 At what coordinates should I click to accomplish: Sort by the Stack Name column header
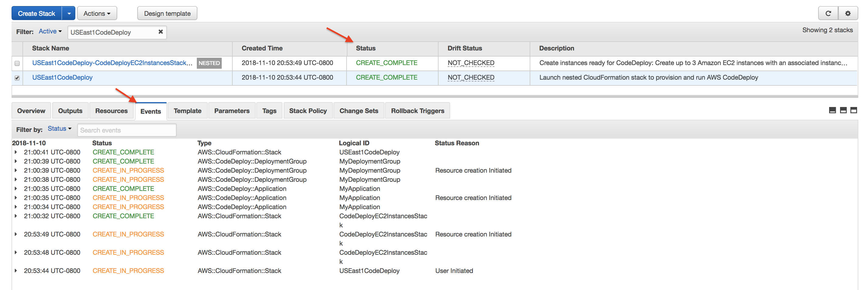coord(50,48)
